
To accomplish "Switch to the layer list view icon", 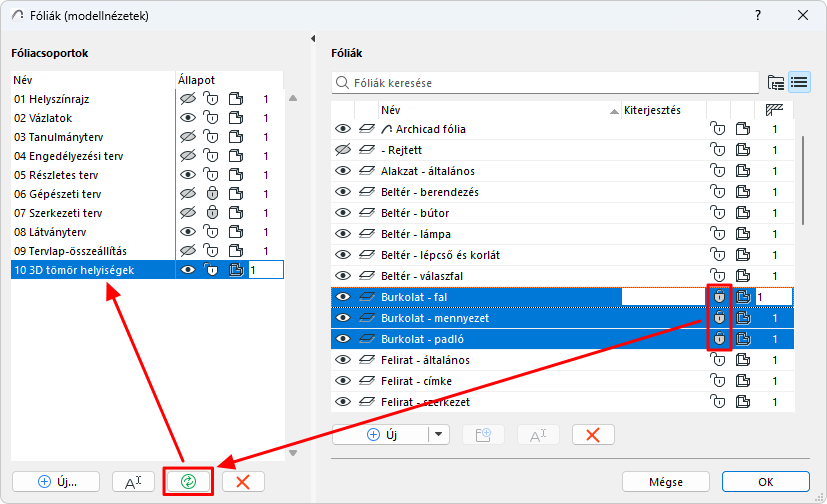I will pos(798,82).
